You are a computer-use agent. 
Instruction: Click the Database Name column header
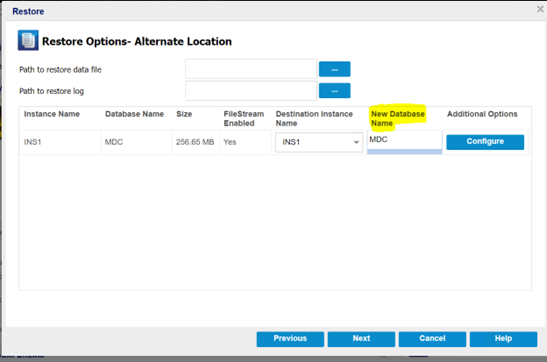pyautogui.click(x=134, y=114)
